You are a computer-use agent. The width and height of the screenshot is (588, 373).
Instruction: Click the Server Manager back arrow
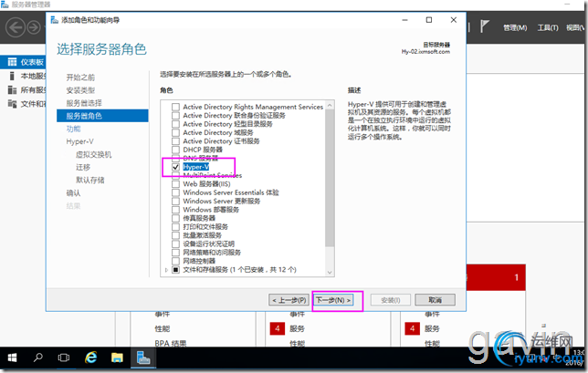pyautogui.click(x=16, y=27)
